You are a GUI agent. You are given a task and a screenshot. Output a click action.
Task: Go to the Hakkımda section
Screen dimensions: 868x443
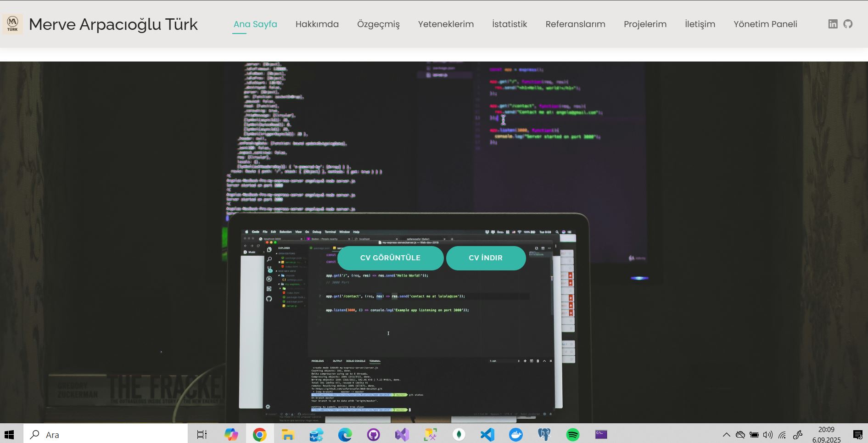(317, 24)
